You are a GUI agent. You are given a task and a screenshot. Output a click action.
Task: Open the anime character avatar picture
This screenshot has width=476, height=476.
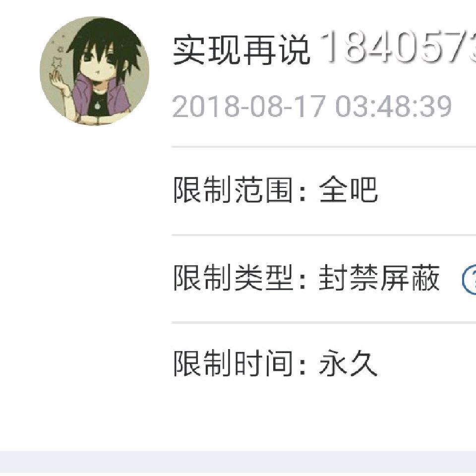tap(94, 71)
